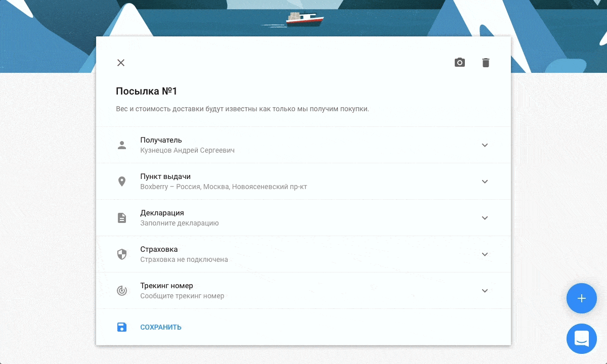Image resolution: width=607 pixels, height=364 pixels.
Task: Click the СОХРАНИТЬ button text
Action: click(161, 327)
